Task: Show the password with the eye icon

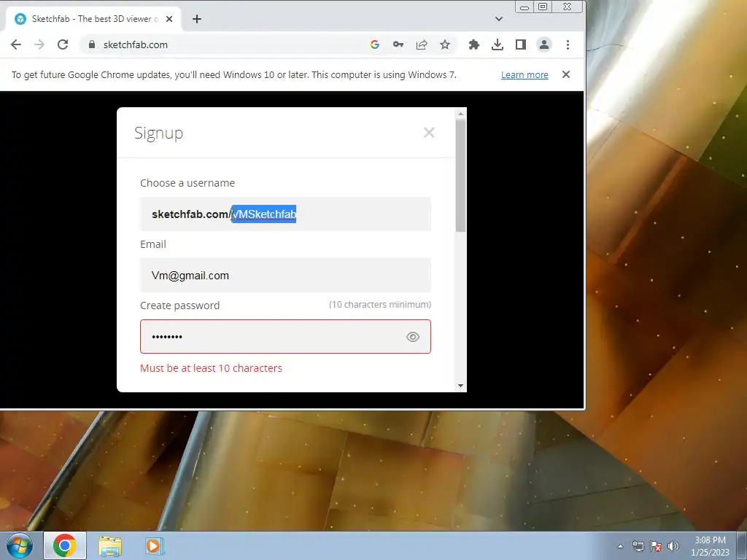Action: (413, 337)
